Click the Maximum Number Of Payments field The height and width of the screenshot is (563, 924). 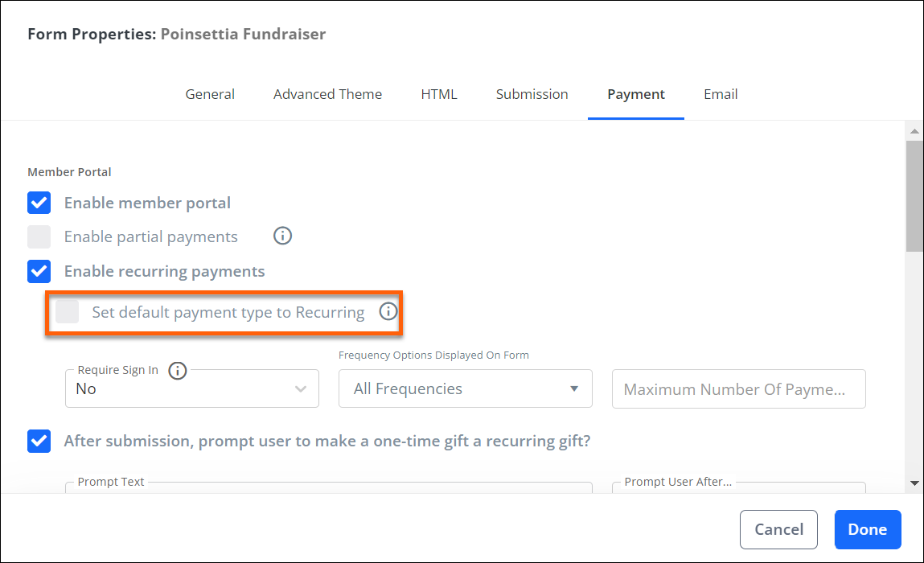(x=738, y=388)
